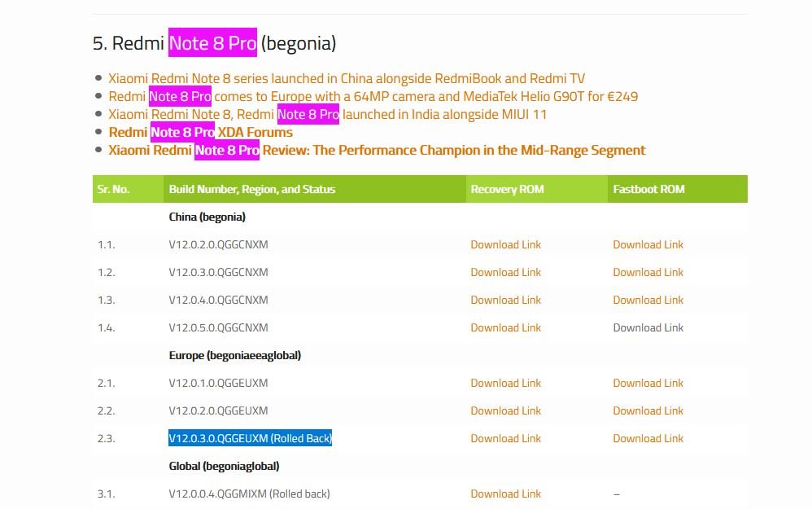Open Redmi Note 8 India launch with MIUI 11 article
Image resolution: width=812 pixels, height=509 pixels.
click(x=327, y=114)
